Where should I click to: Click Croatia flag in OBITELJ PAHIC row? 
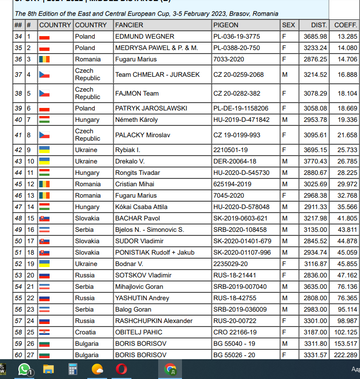(x=44, y=332)
